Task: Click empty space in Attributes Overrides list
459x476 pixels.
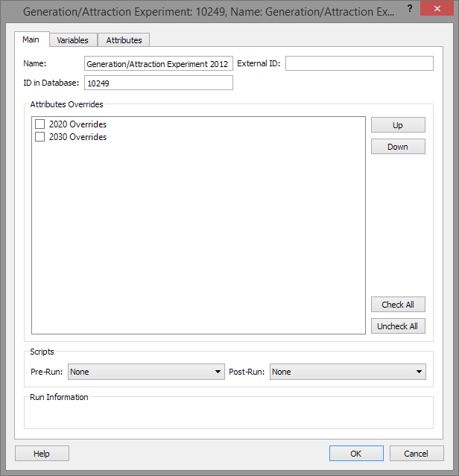Action: click(x=199, y=238)
